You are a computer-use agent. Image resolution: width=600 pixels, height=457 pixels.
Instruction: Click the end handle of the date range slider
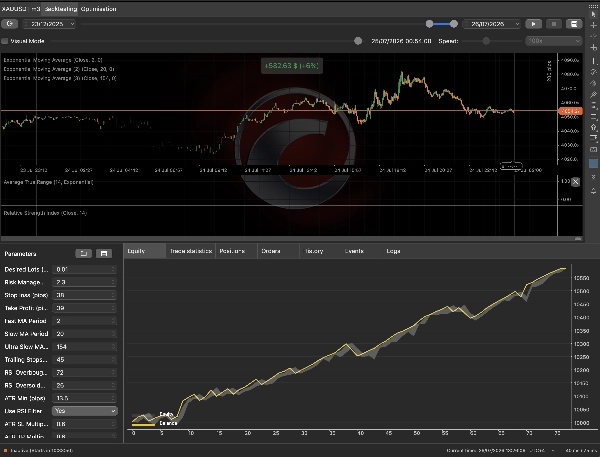click(x=454, y=24)
